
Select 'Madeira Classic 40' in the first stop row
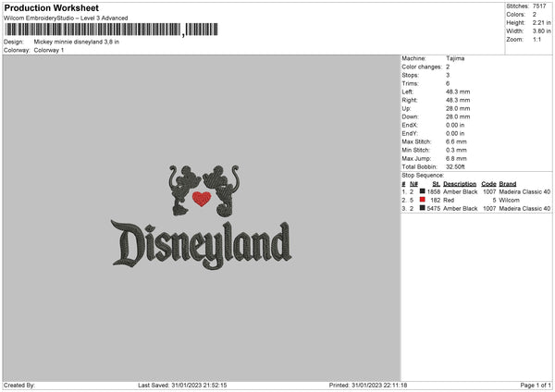coord(524,191)
